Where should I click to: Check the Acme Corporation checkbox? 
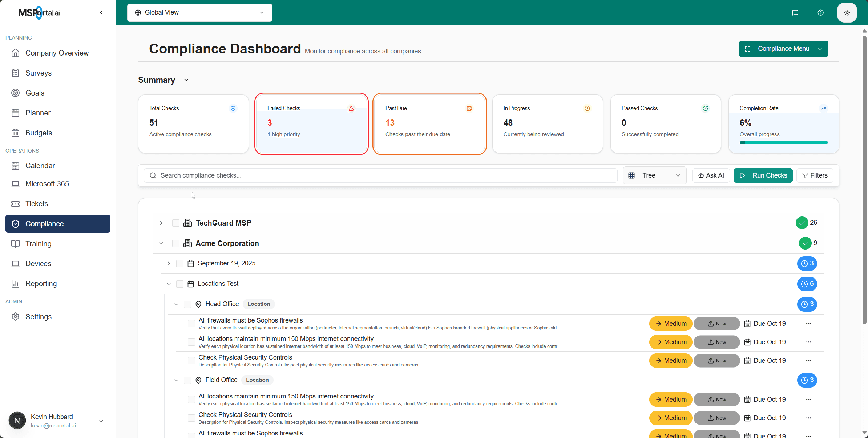tap(176, 243)
